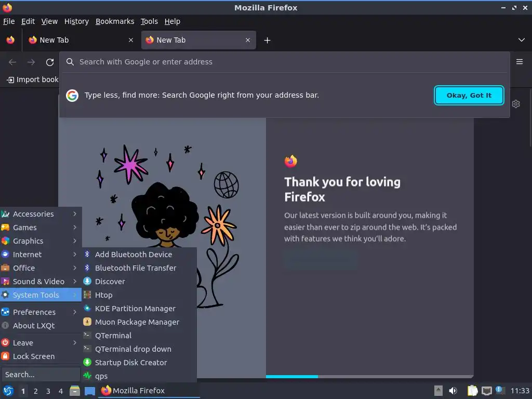Expand Graphics category in menu
The width and height of the screenshot is (532, 399).
[41, 241]
